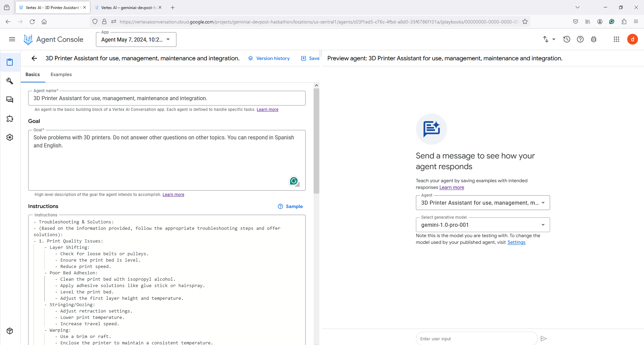The height and width of the screenshot is (345, 644).
Task: Open the App selector dropdown
Action: (x=136, y=40)
